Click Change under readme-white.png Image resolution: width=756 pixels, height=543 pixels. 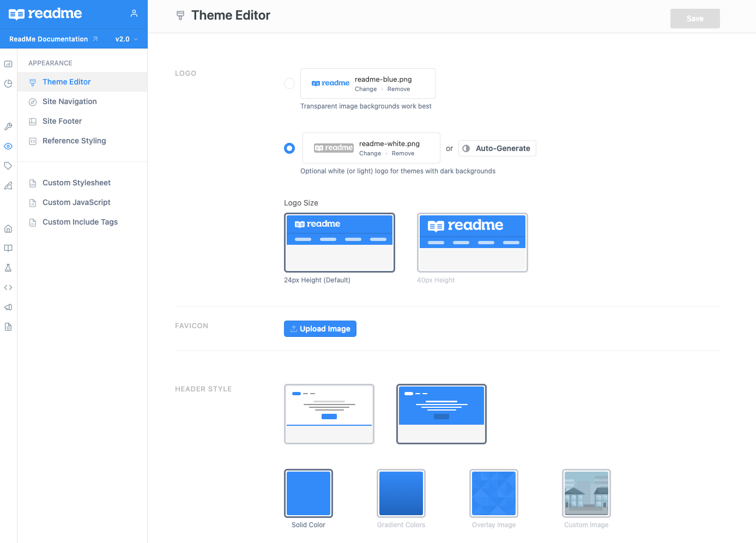[370, 153]
